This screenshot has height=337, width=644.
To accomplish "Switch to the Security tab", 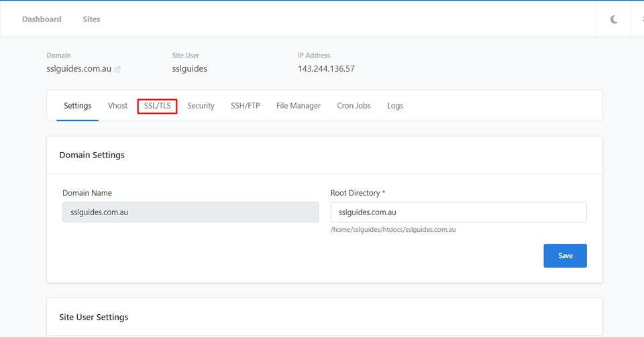I will [x=201, y=106].
